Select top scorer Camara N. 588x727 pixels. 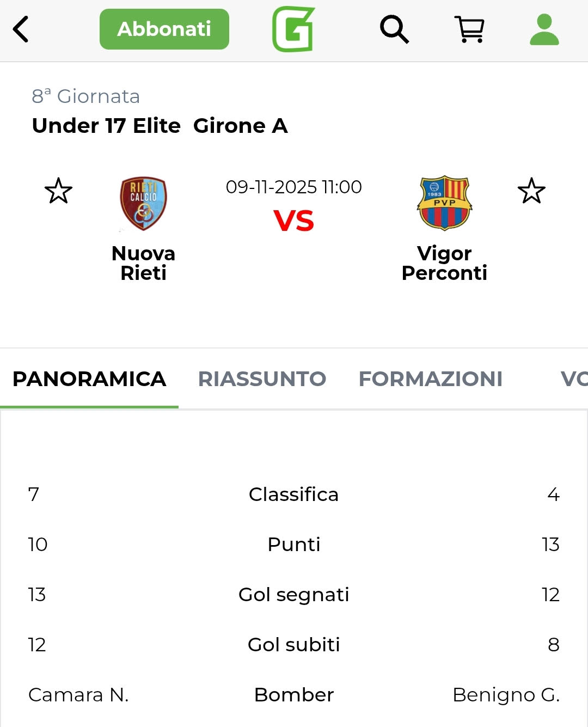pyautogui.click(x=78, y=695)
